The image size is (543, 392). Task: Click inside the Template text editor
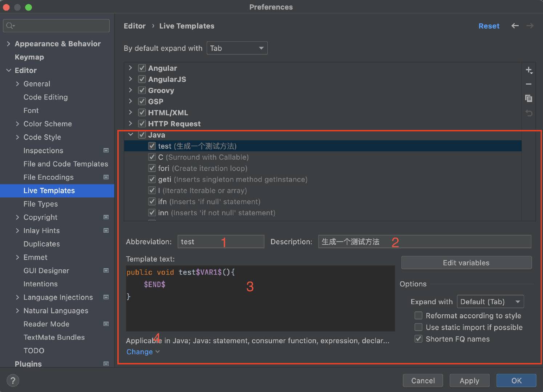(x=260, y=298)
